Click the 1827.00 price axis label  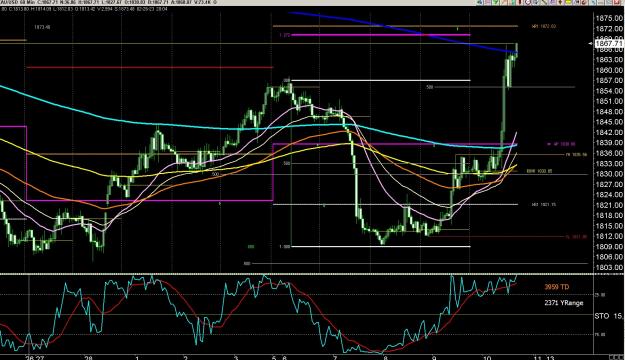609,184
